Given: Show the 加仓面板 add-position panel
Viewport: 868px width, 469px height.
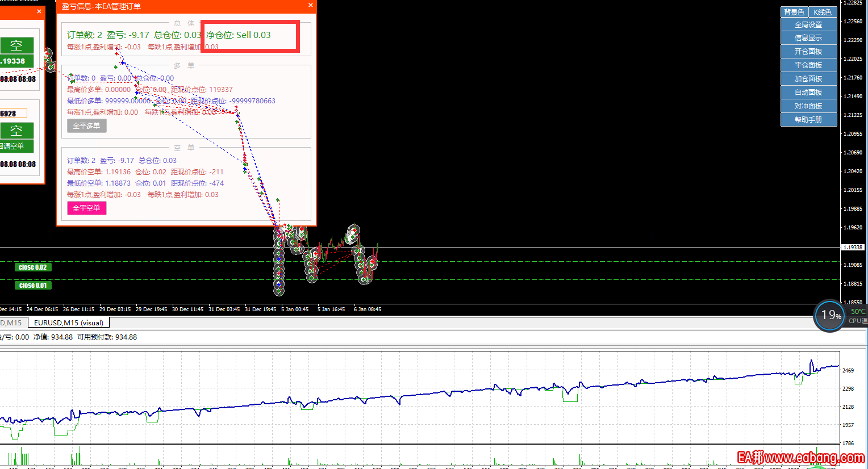Looking at the screenshot, I should pyautogui.click(x=808, y=79).
